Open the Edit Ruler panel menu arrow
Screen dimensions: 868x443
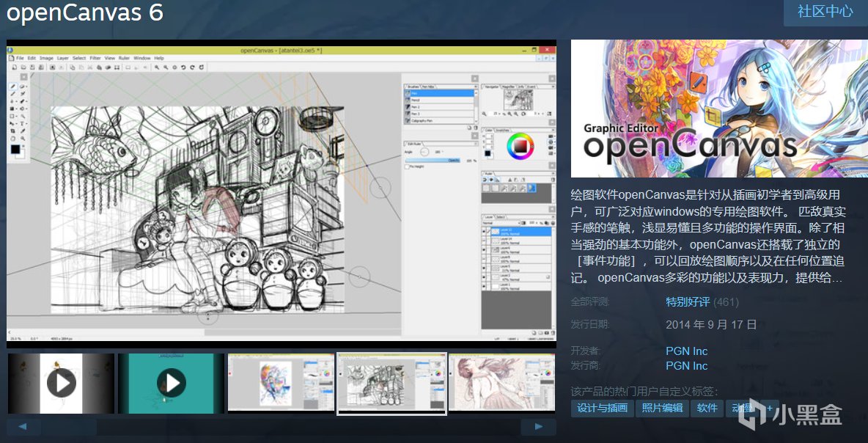(476, 144)
